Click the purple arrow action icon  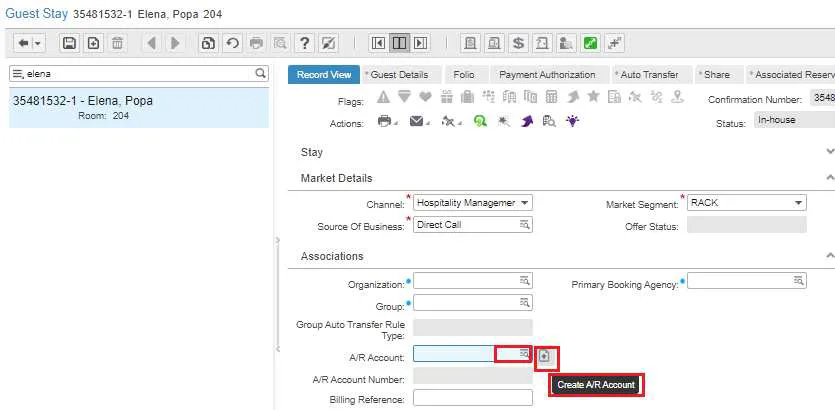pyautogui.click(x=526, y=122)
